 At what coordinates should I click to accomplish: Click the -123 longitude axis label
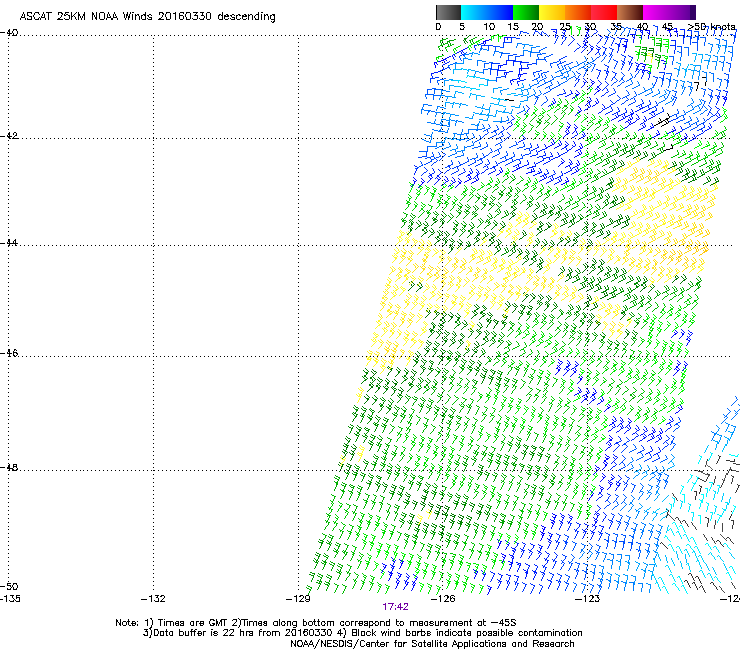(x=587, y=599)
